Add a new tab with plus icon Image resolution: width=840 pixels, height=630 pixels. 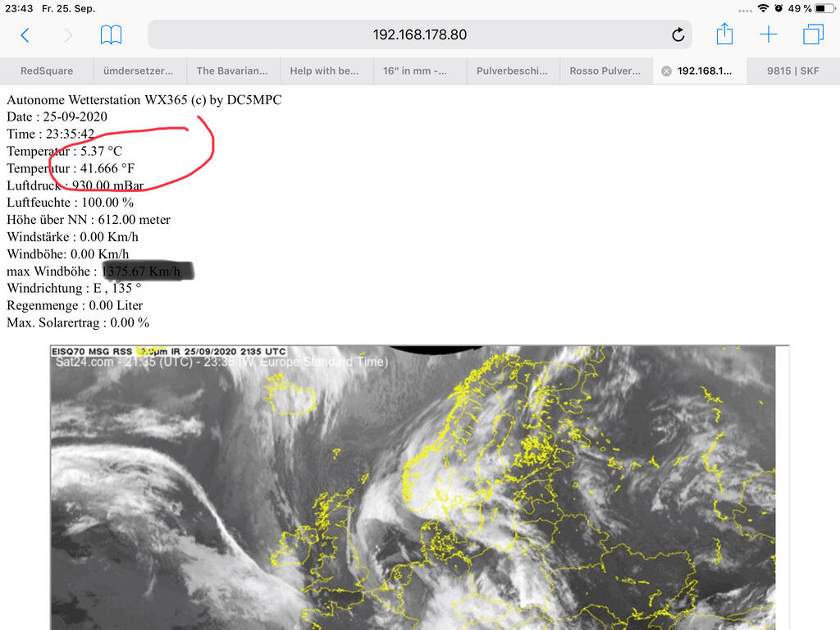tap(769, 34)
